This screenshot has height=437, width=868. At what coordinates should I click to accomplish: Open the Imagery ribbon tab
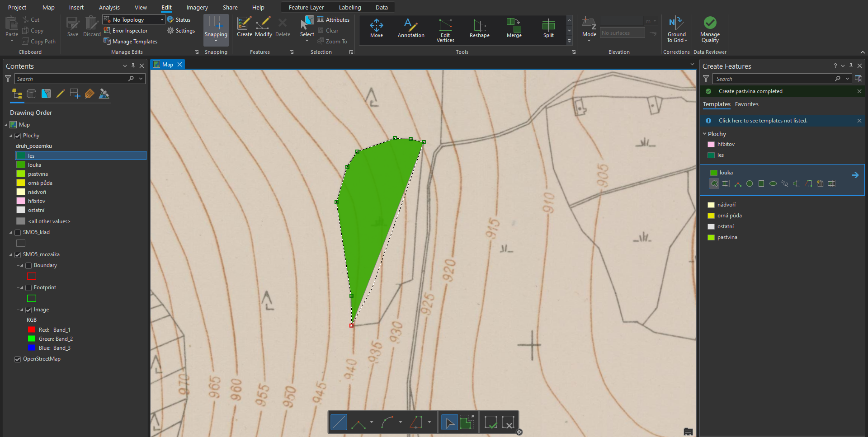click(197, 8)
